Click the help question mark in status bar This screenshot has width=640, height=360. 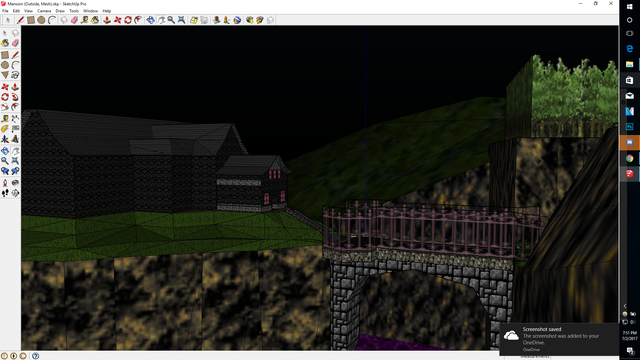(x=36, y=356)
